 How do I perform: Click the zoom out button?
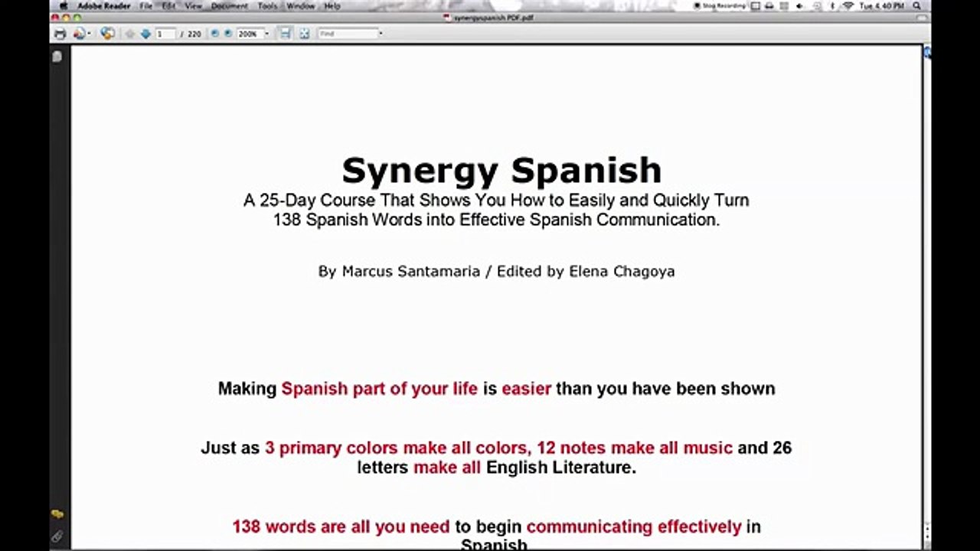click(214, 33)
